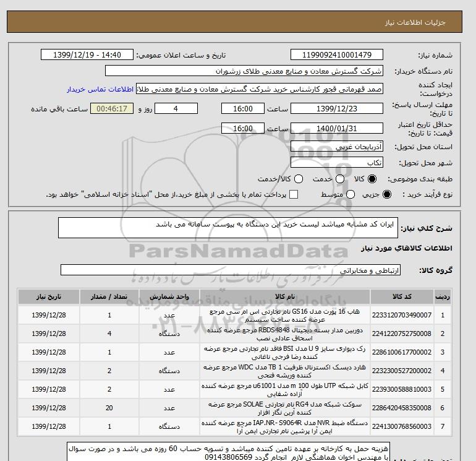Viewport: 476px width, 461px height.
Task: Click the 9U BSI wall rack item name
Action: click(285, 353)
